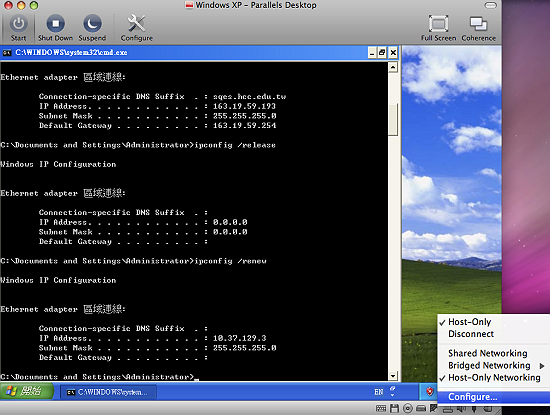The width and height of the screenshot is (550, 415).
Task: Minimize the cmd.exe window
Action: tap(372, 53)
